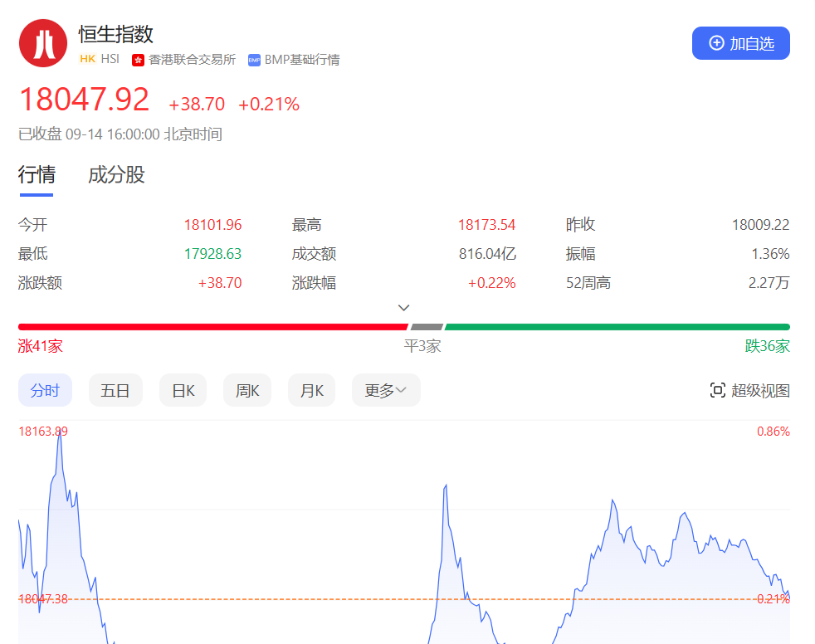815x644 pixels.
Task: Click the HSI ticker code
Action: [110, 59]
